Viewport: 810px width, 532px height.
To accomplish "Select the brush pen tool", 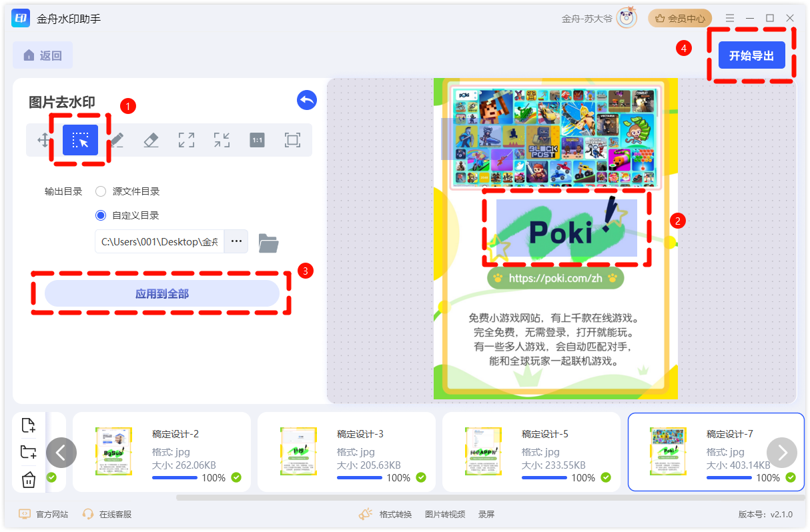I will click(116, 140).
